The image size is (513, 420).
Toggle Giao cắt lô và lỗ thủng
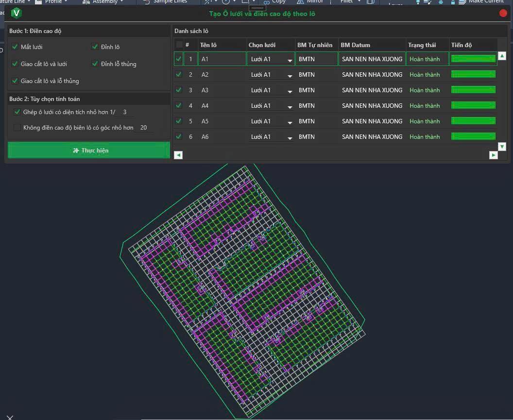15,81
